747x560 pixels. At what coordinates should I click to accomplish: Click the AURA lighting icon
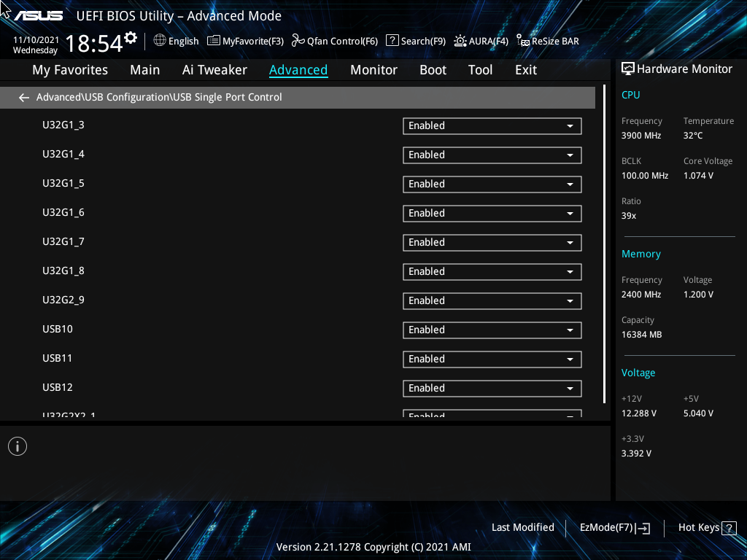460,41
